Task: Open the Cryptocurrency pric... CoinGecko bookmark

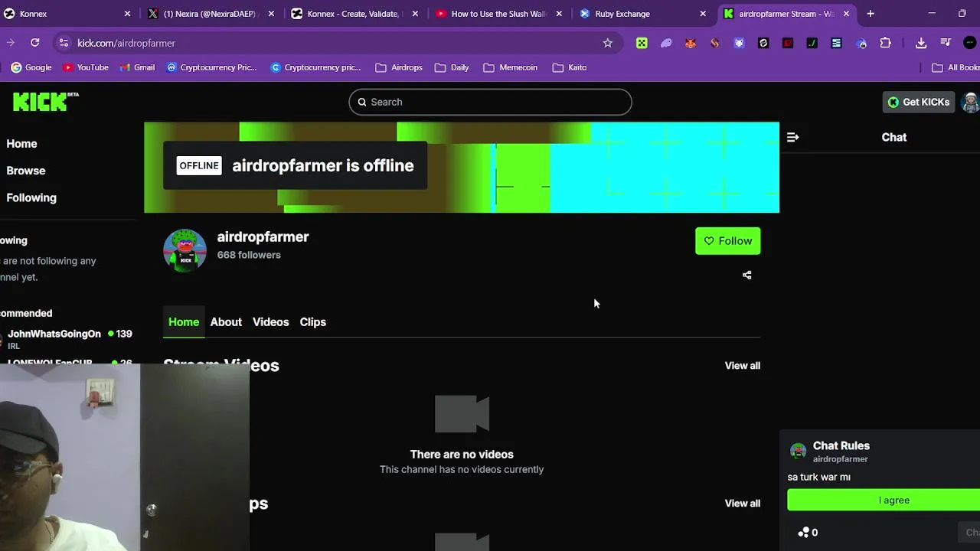Action: (x=315, y=67)
